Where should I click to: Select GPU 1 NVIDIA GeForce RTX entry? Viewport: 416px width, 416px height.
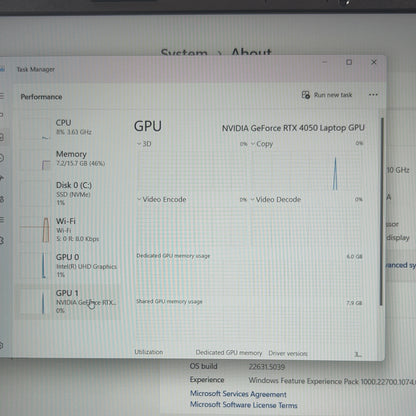tap(68, 302)
